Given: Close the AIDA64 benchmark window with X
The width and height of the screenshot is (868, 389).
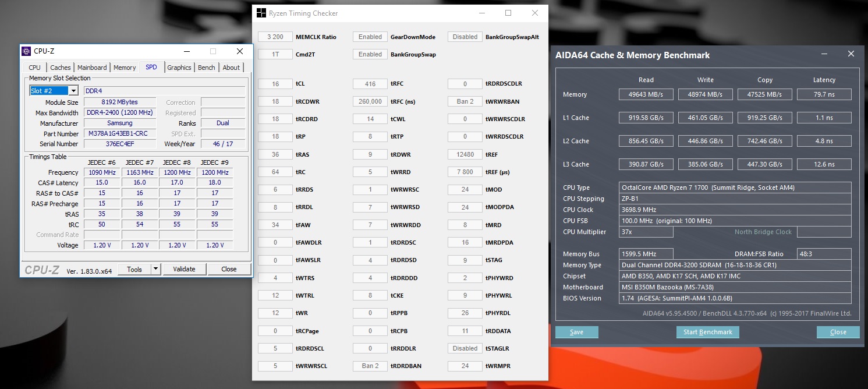Looking at the screenshot, I should (x=851, y=54).
